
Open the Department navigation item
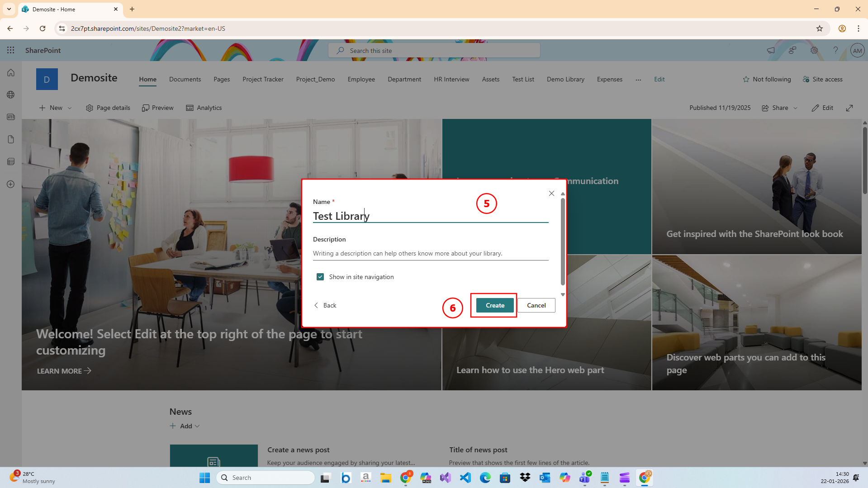tap(404, 79)
